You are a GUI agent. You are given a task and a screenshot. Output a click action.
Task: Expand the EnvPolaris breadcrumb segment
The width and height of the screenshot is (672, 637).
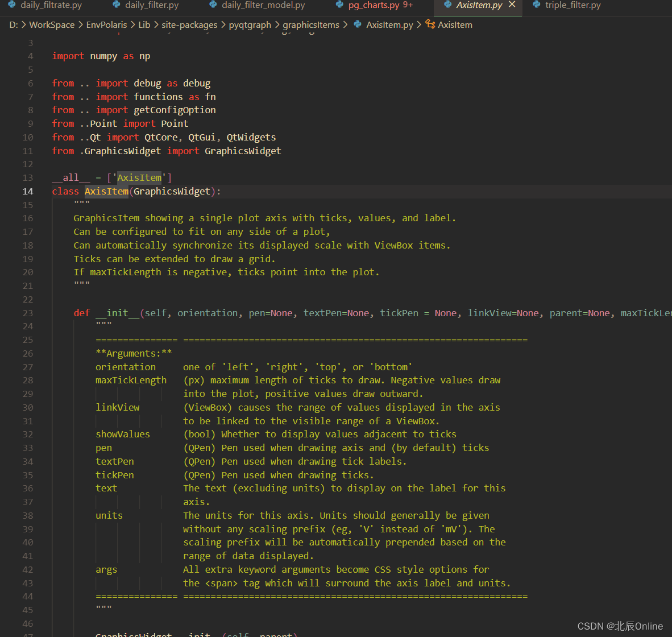[x=107, y=25]
